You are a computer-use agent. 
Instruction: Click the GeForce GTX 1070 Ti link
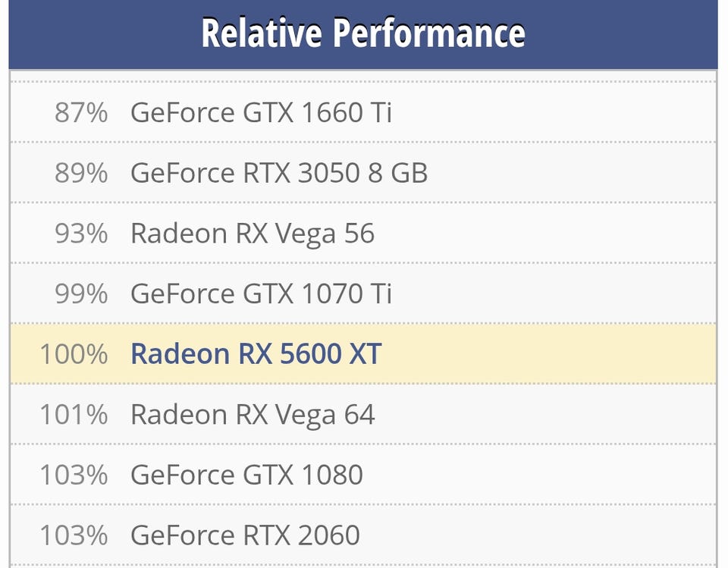[x=261, y=293]
